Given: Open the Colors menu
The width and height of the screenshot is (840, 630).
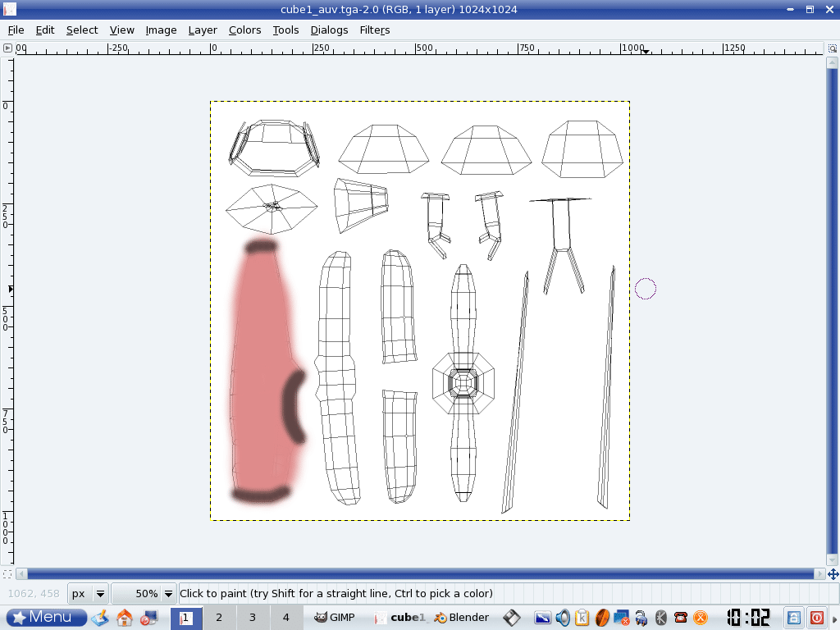Looking at the screenshot, I should coord(244,30).
